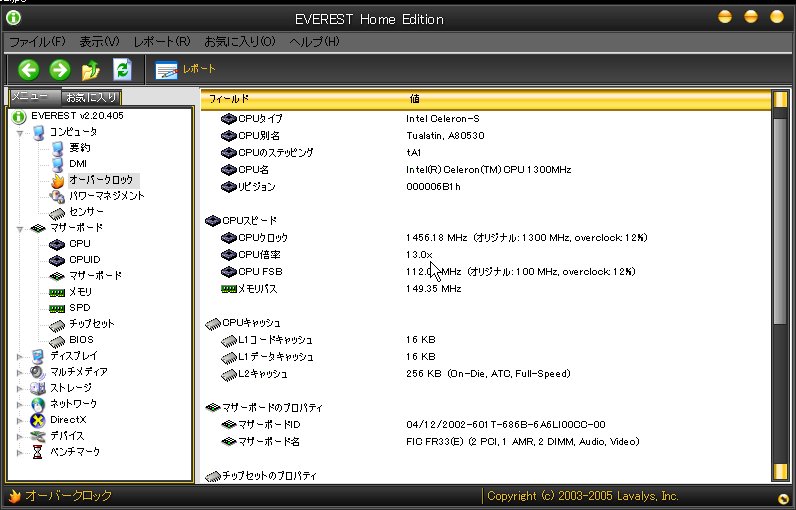Go back with the green left arrow
This screenshot has height=510, width=796.
tap(28, 70)
